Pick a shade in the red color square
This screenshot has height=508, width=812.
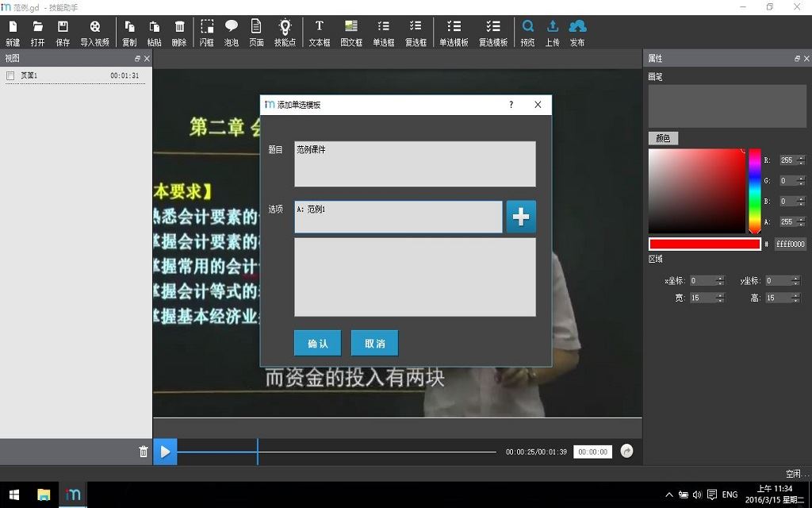(x=696, y=191)
